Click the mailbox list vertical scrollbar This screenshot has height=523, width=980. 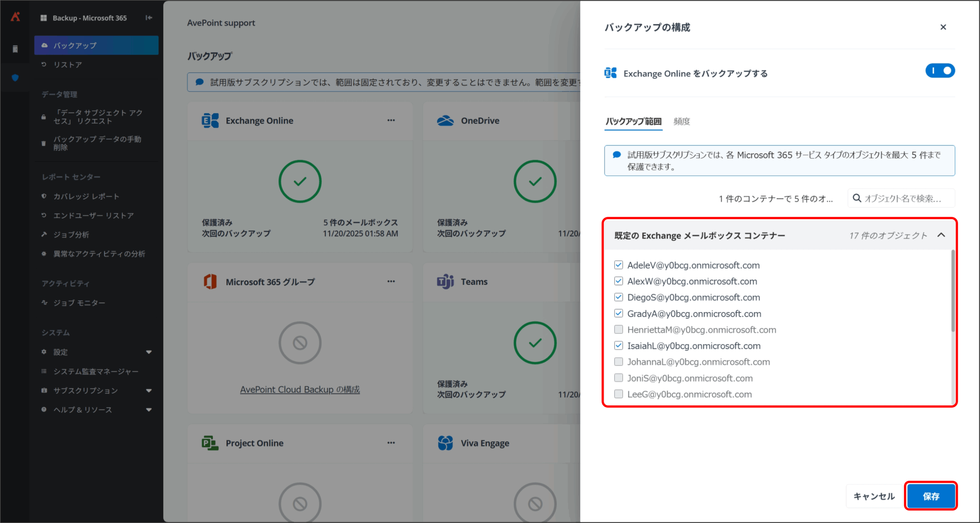tap(952, 291)
